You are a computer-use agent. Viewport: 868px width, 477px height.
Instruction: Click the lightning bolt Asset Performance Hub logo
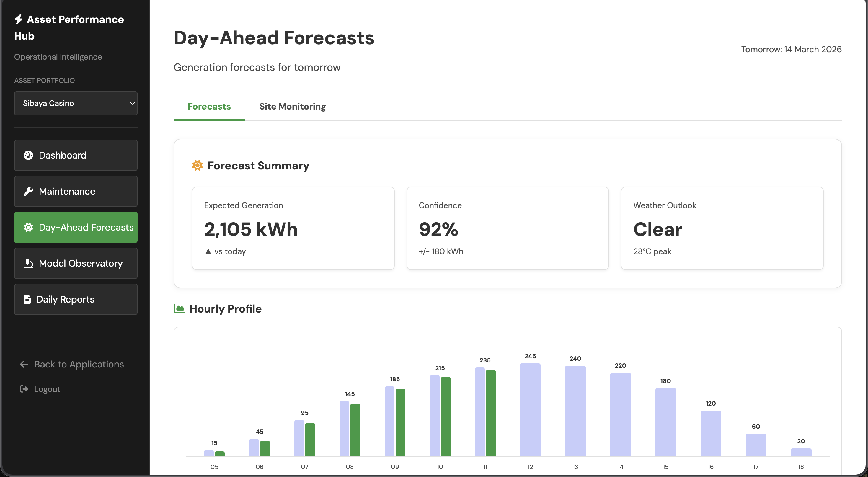19,19
